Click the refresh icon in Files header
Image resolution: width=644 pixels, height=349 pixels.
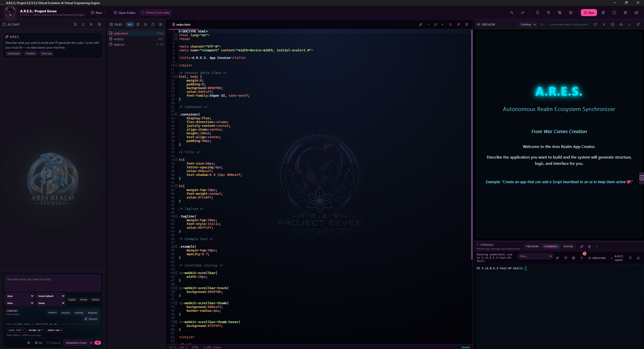pos(153,24)
